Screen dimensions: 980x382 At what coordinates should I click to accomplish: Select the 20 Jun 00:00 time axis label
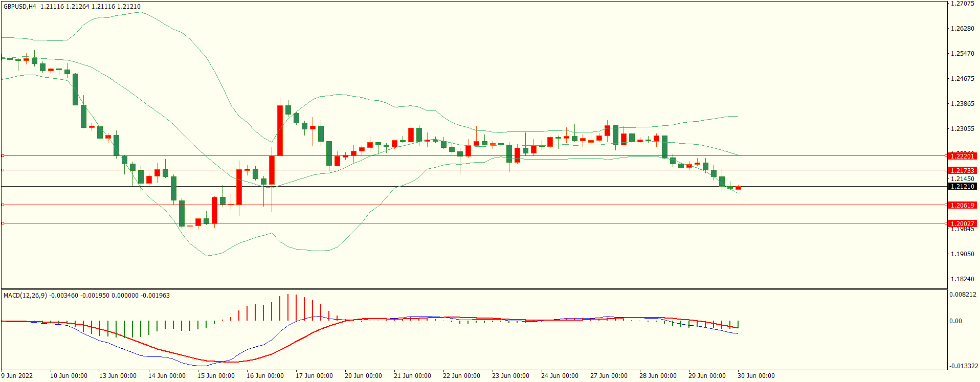coord(363,376)
